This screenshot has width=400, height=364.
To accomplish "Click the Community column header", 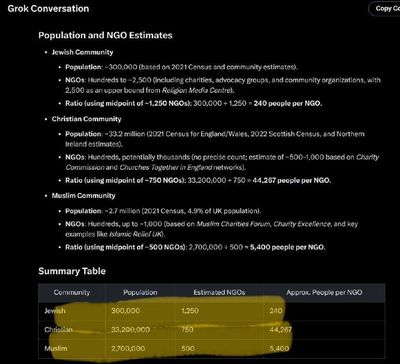I will point(72,292).
